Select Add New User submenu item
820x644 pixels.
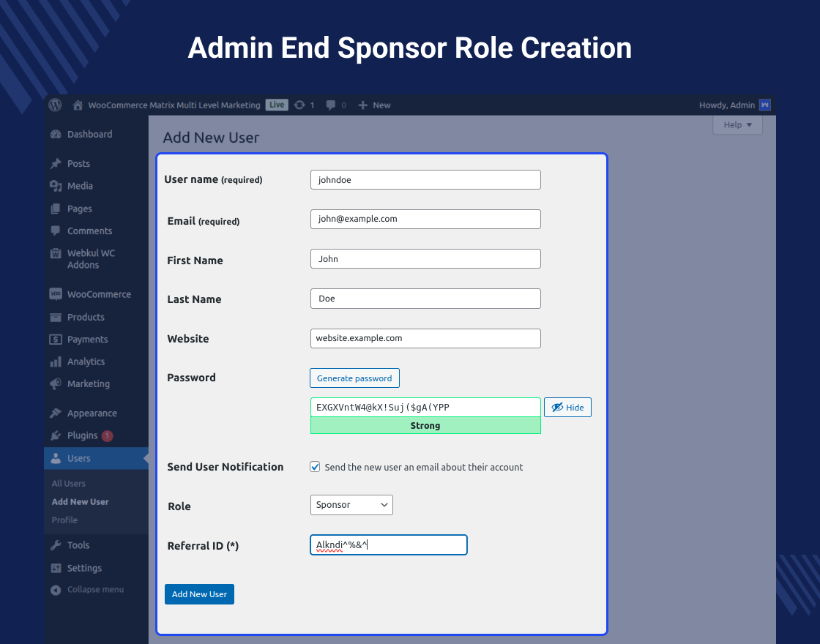point(80,502)
